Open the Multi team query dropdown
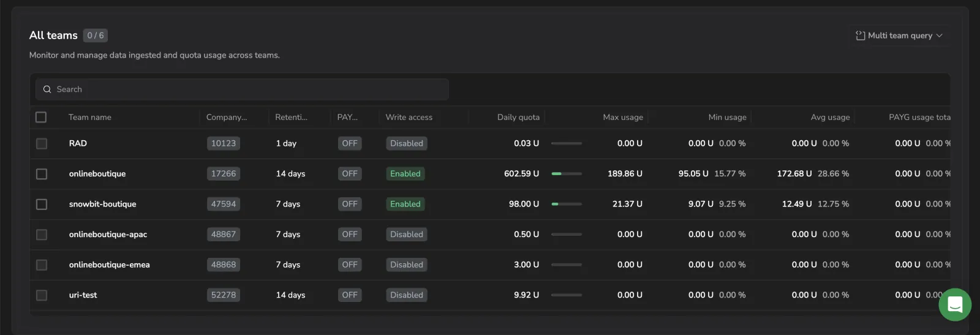 point(899,36)
